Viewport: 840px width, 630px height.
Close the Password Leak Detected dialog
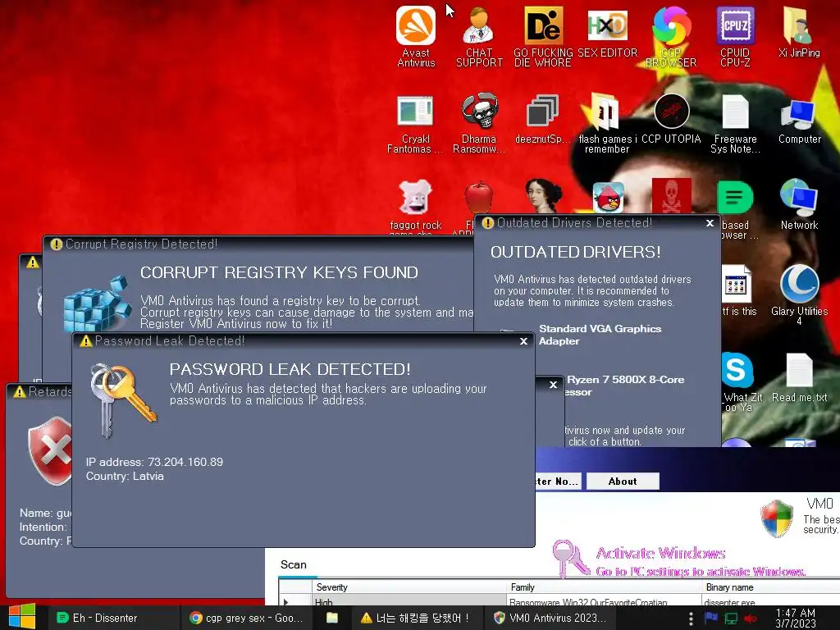pyautogui.click(x=524, y=340)
